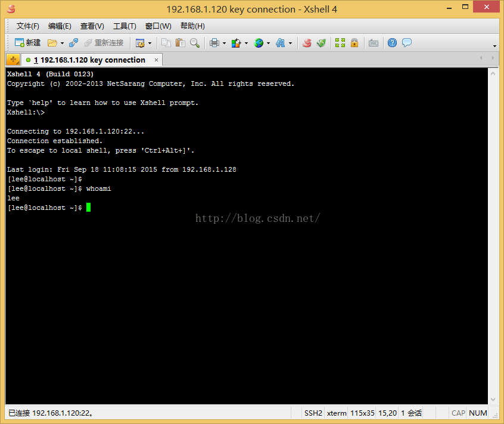This screenshot has width=504, height=424.
Task: Maximize the Xshell 4 window
Action: tap(465, 7)
